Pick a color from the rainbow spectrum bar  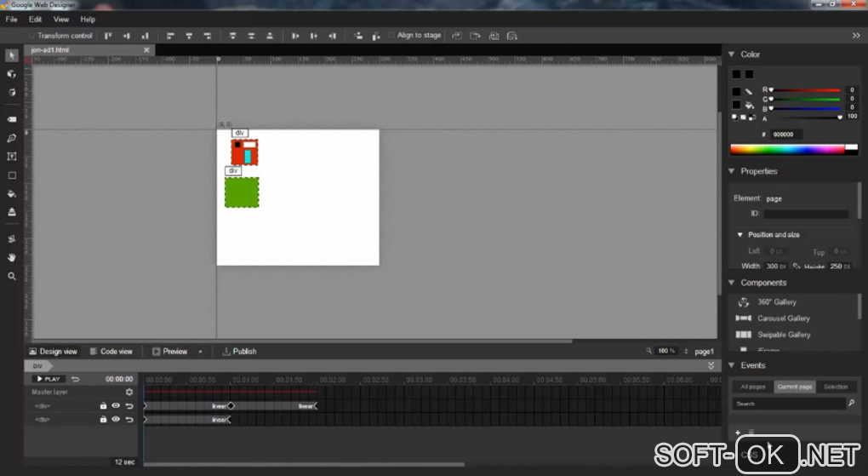tap(788, 149)
